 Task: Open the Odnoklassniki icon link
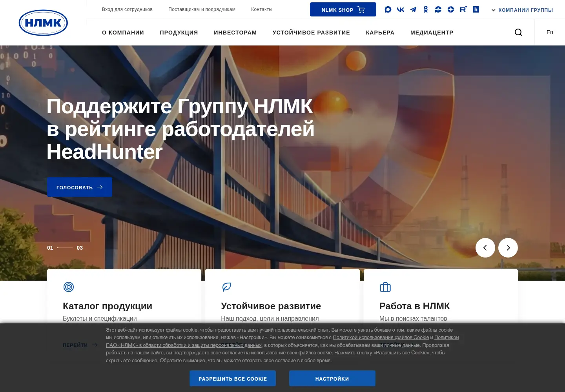426,9
